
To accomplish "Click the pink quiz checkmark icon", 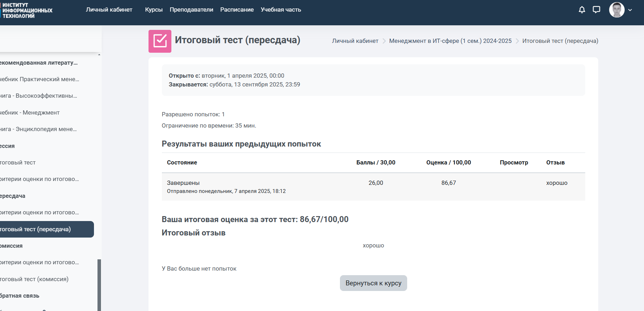I will click(160, 41).
